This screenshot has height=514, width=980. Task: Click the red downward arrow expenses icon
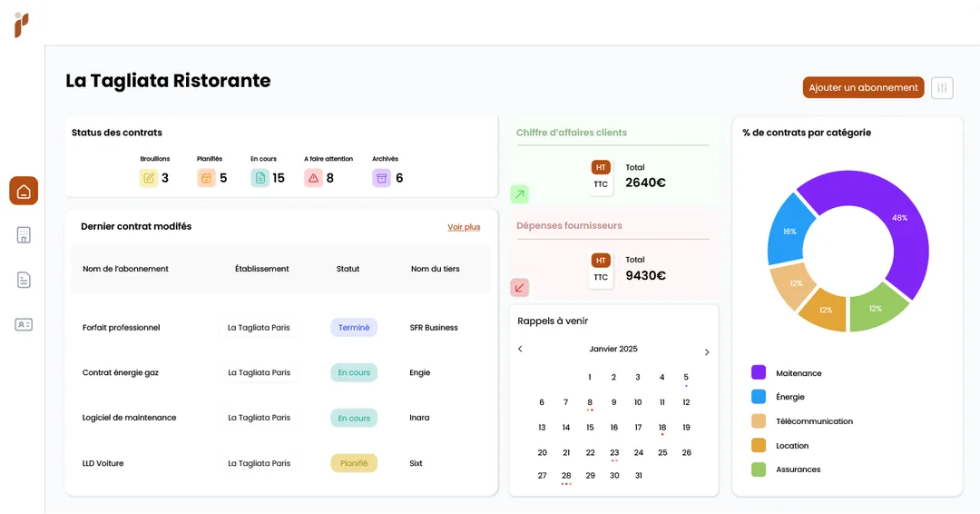click(519, 288)
